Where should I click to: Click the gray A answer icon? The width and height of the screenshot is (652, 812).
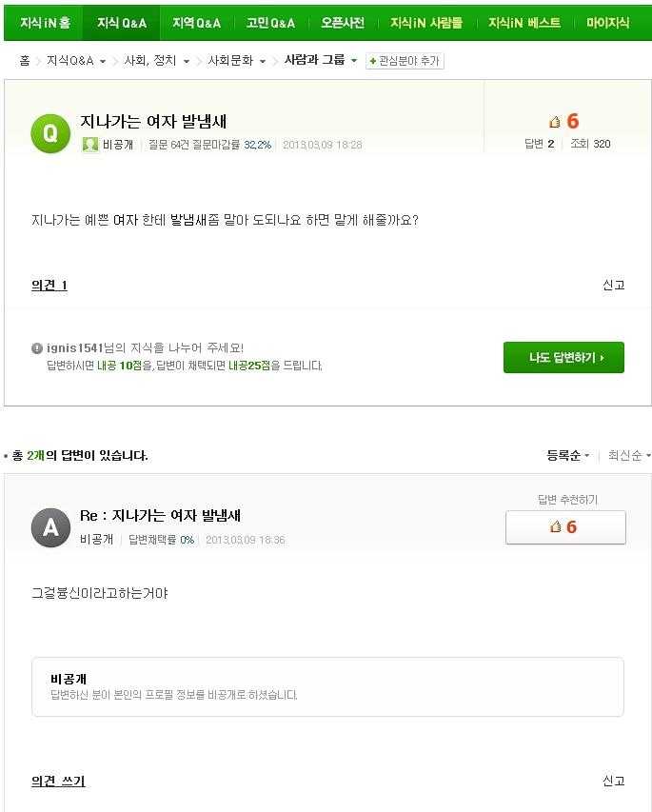pos(50,527)
